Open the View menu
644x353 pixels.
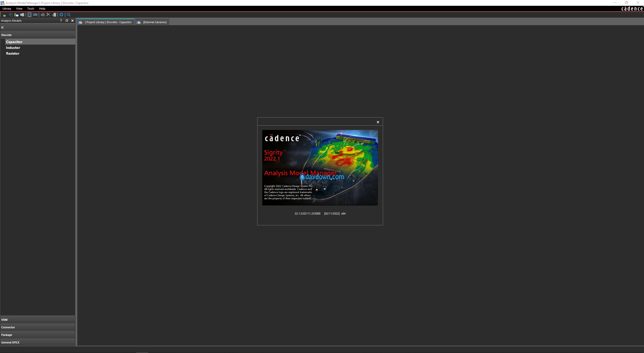point(19,9)
